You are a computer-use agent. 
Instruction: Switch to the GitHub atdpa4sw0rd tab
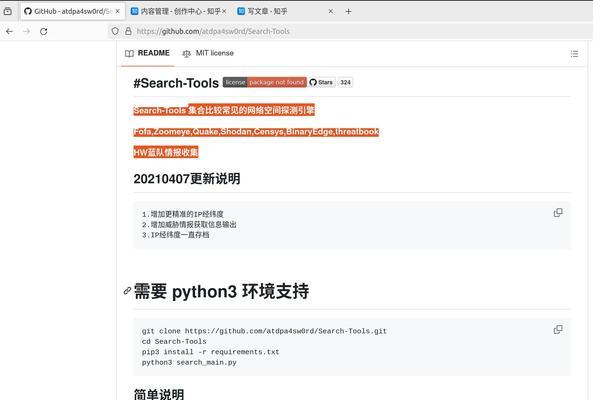pyautogui.click(x=72, y=11)
